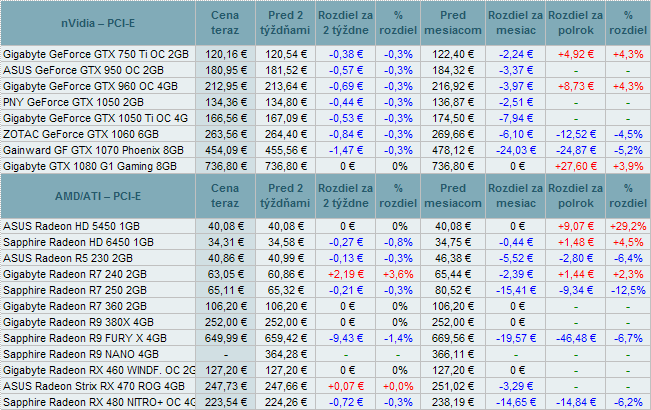Image resolution: width=651 pixels, height=410 pixels.
Task: Click the nVidia – PCI-E table header
Action: pyautogui.click(x=98, y=23)
